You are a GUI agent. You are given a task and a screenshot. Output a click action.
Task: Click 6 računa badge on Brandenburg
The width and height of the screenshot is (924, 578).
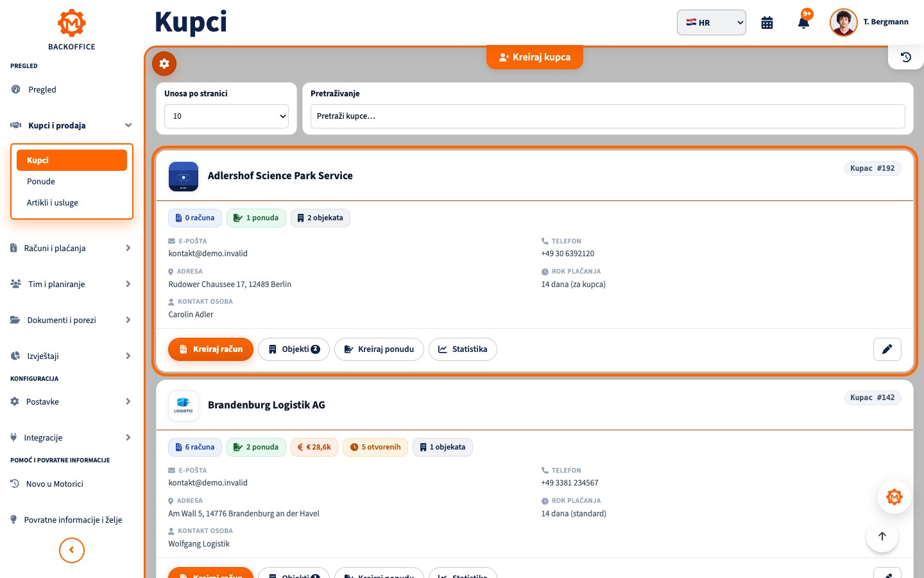[195, 447]
